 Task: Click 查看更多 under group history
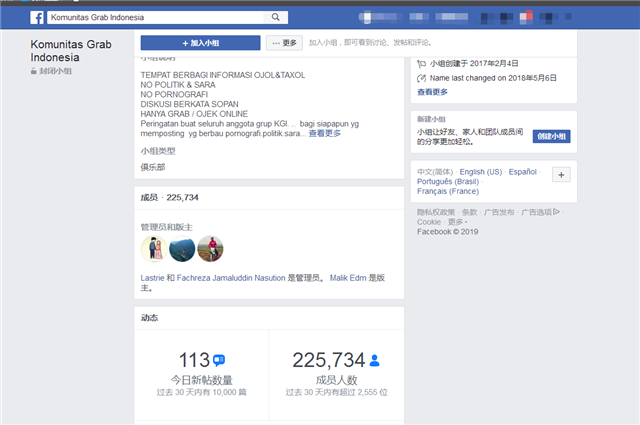click(x=432, y=92)
